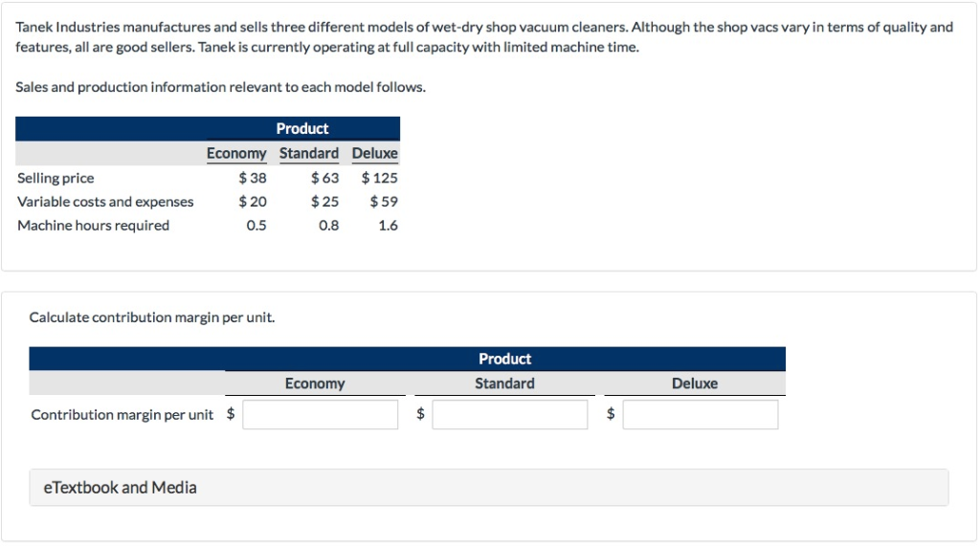Viewport: 980px width, 547px height.
Task: Select the Deluxe column heading in data table
Action: (375, 153)
